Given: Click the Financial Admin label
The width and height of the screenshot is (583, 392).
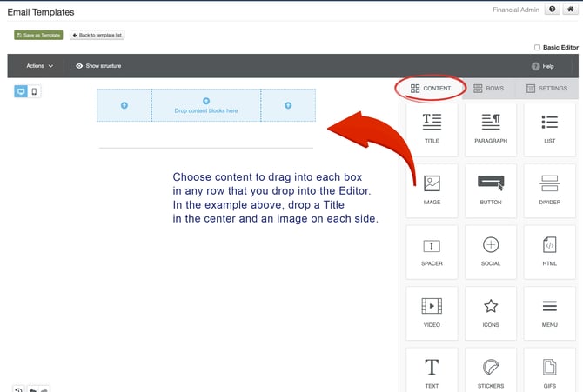Looking at the screenshot, I should tap(516, 10).
